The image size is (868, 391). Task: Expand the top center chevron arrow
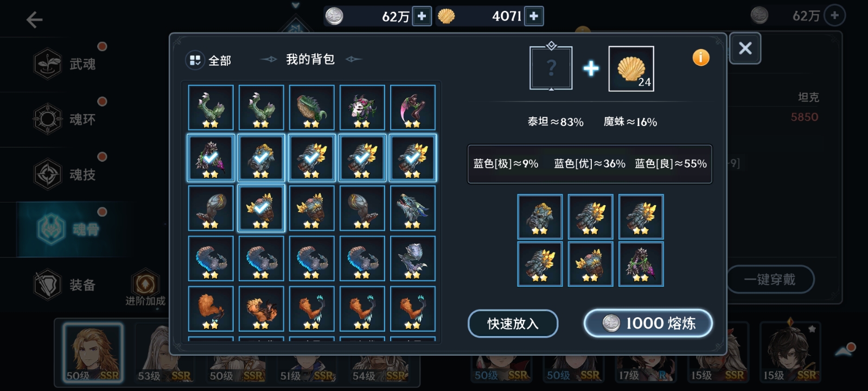click(x=296, y=5)
